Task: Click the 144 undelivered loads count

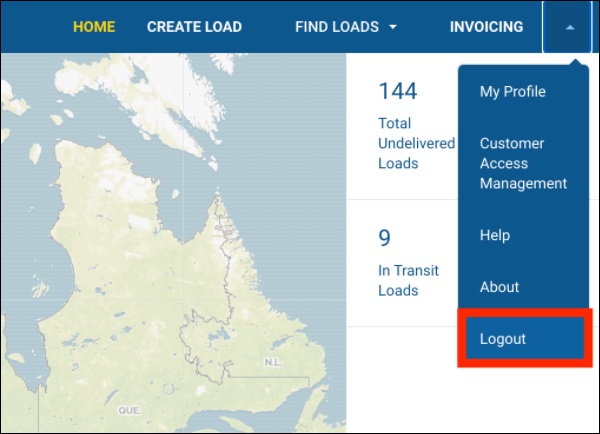Action: [x=397, y=92]
